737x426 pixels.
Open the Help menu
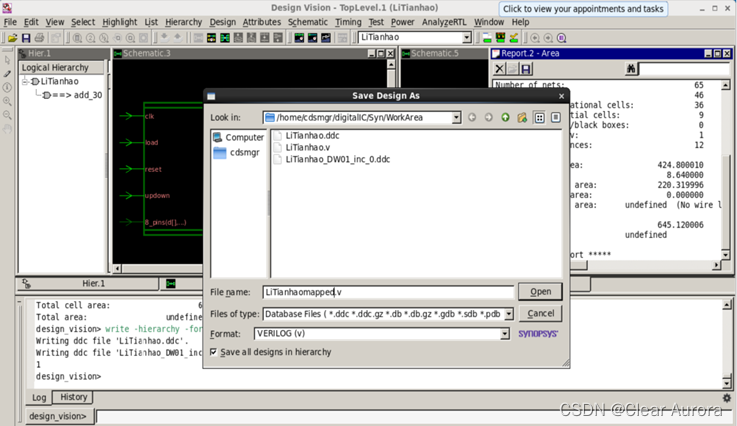point(520,22)
